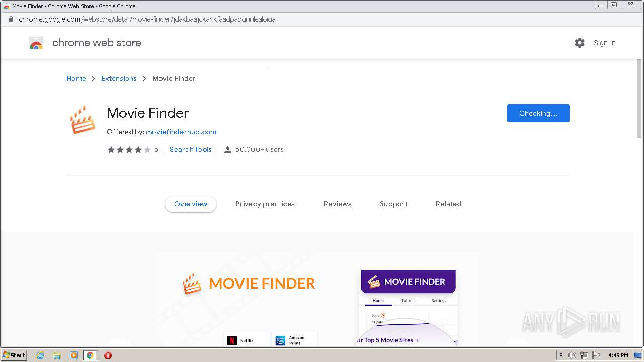This screenshot has height=362, width=644.
Task: Open the Search Tools category link
Action: 191,149
